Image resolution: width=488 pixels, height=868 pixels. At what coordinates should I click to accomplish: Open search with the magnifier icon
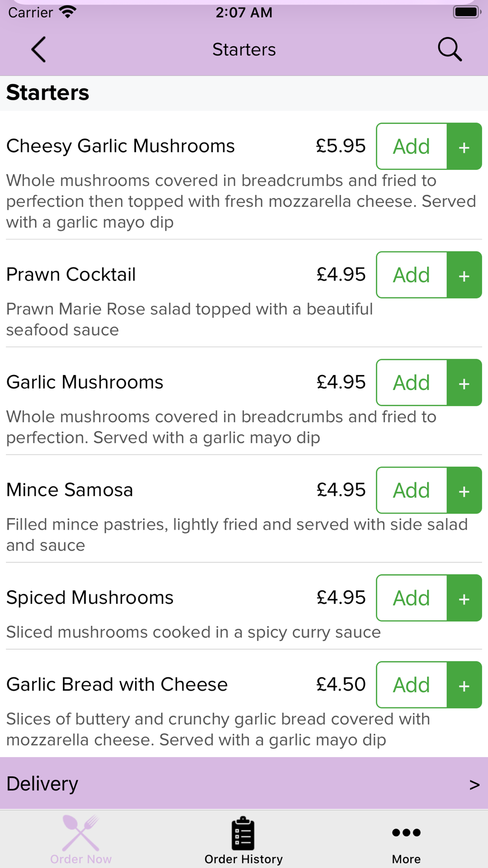[449, 49]
